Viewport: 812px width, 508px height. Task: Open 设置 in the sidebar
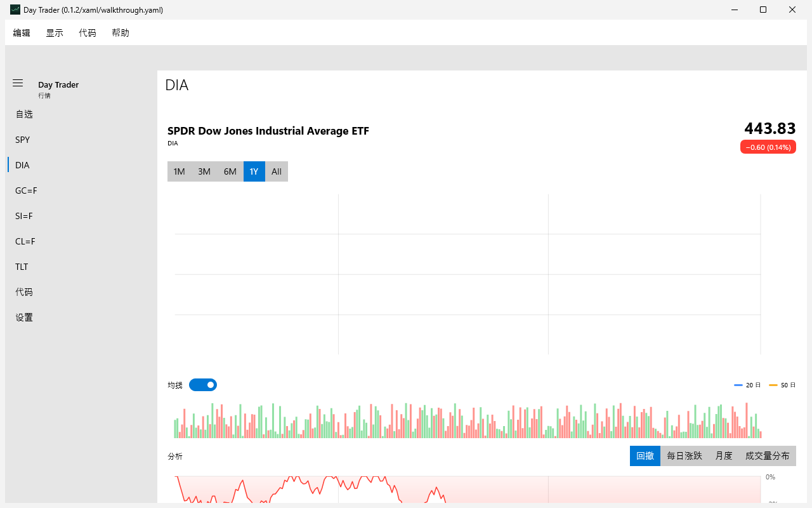(81, 317)
